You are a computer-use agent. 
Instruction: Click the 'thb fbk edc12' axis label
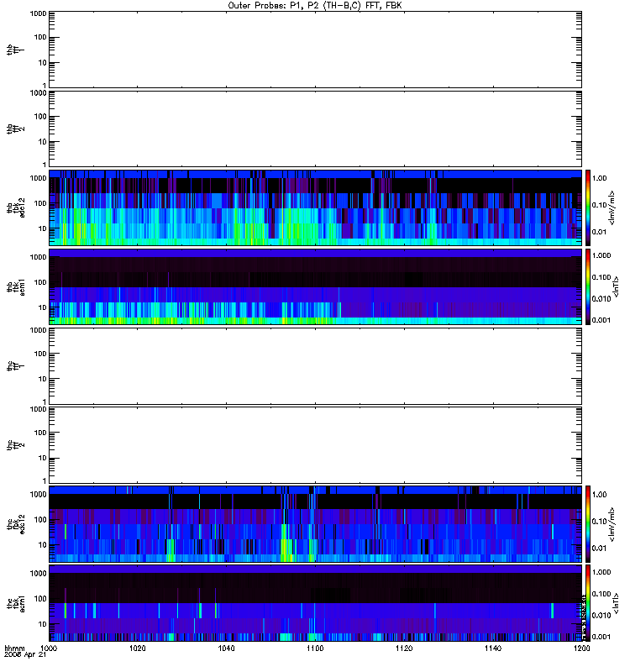15,207
